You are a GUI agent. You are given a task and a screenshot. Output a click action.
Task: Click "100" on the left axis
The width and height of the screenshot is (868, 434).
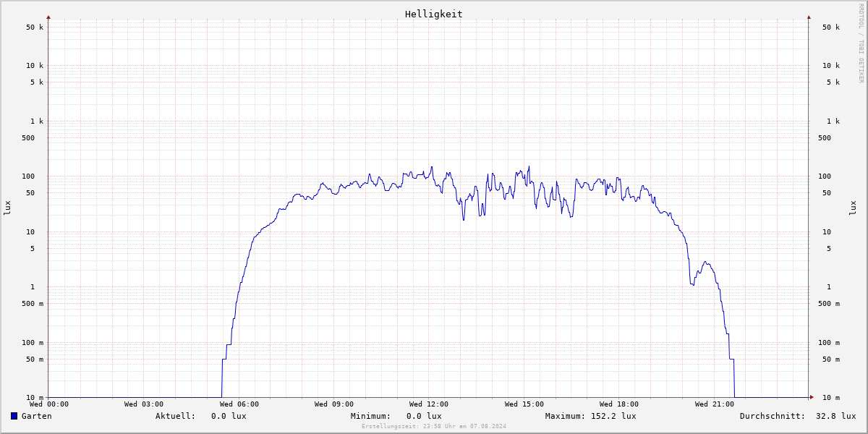[28, 176]
